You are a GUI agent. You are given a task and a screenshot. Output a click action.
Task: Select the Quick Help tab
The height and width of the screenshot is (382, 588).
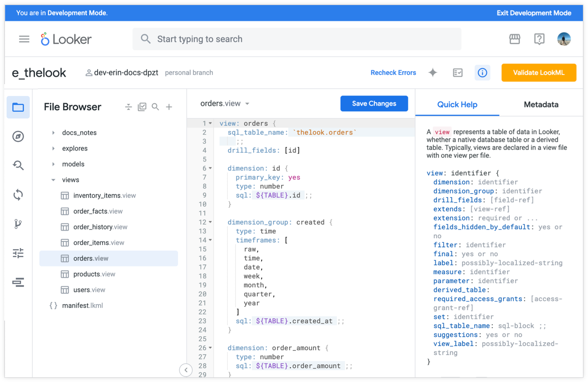(457, 104)
